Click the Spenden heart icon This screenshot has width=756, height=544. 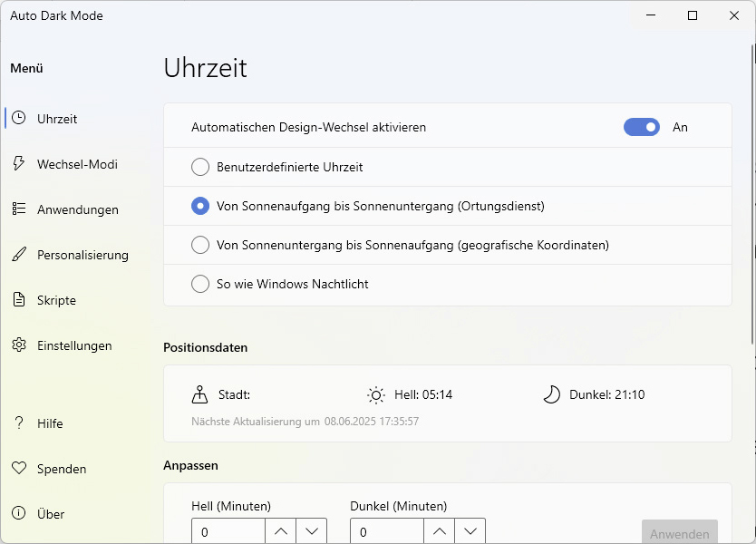[20, 468]
